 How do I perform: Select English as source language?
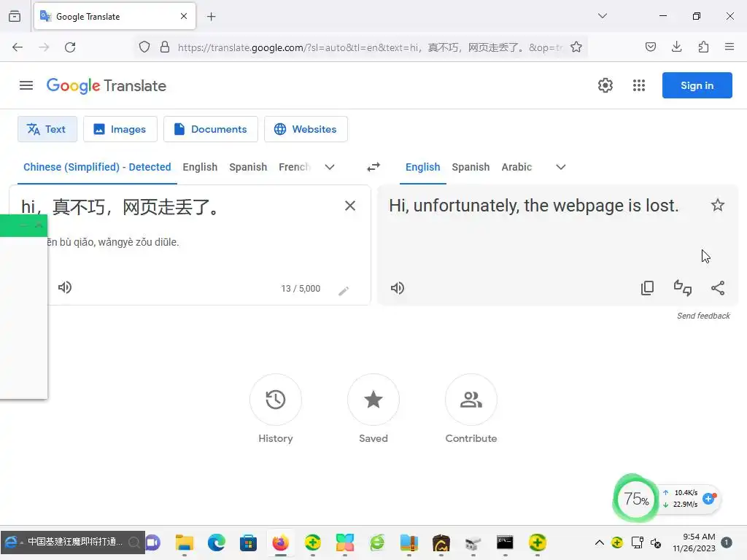pyautogui.click(x=200, y=167)
